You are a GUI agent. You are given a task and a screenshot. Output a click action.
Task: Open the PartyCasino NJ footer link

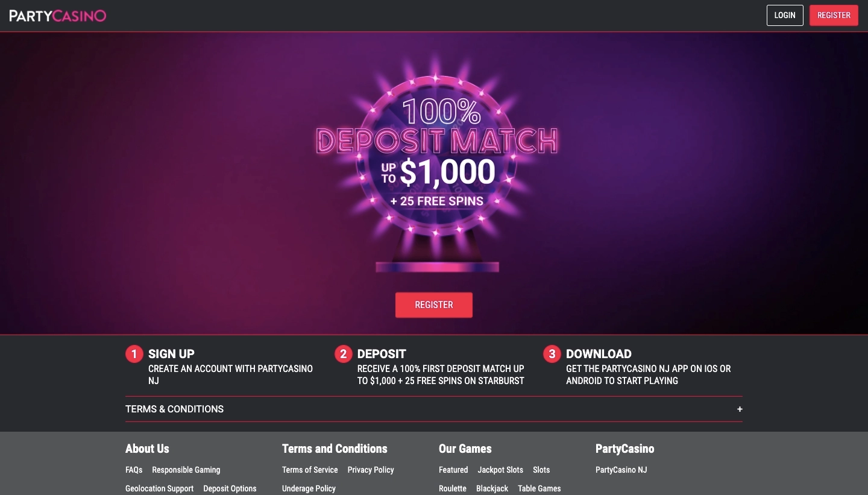(621, 470)
